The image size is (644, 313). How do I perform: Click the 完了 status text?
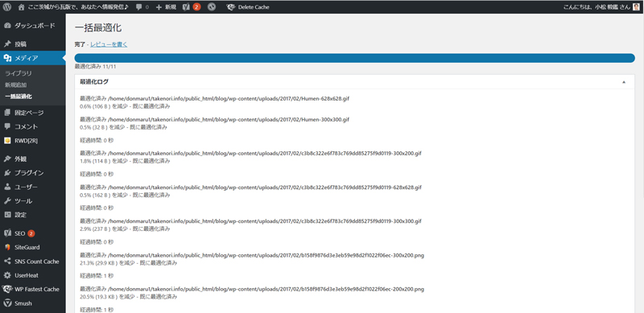[80, 44]
